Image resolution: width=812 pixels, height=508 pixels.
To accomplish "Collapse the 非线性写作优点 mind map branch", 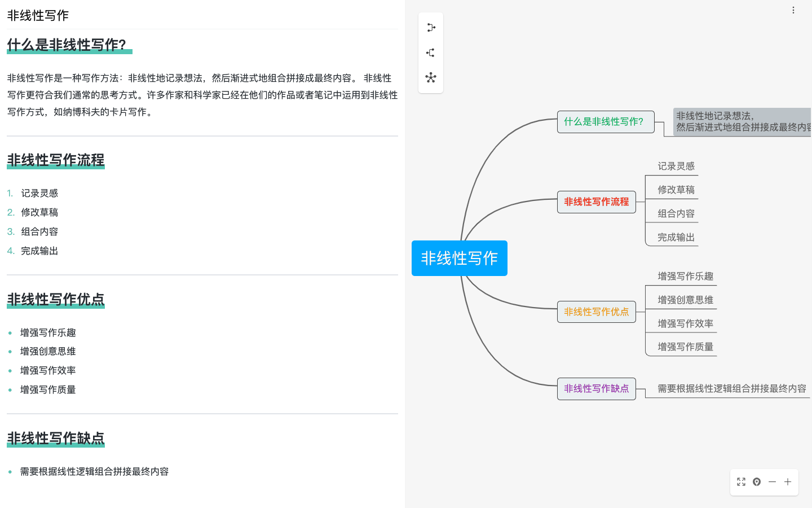I will 597,312.
